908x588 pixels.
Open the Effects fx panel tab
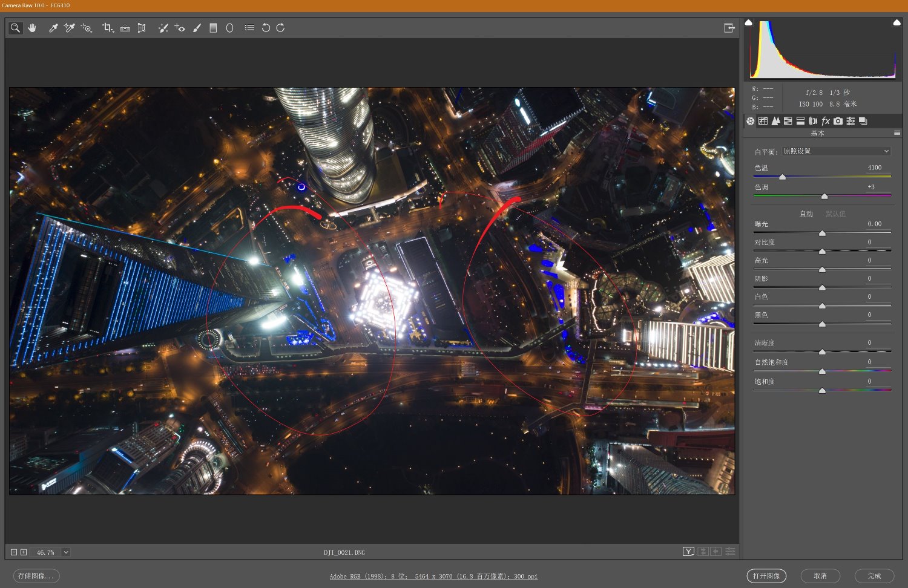[x=825, y=121]
